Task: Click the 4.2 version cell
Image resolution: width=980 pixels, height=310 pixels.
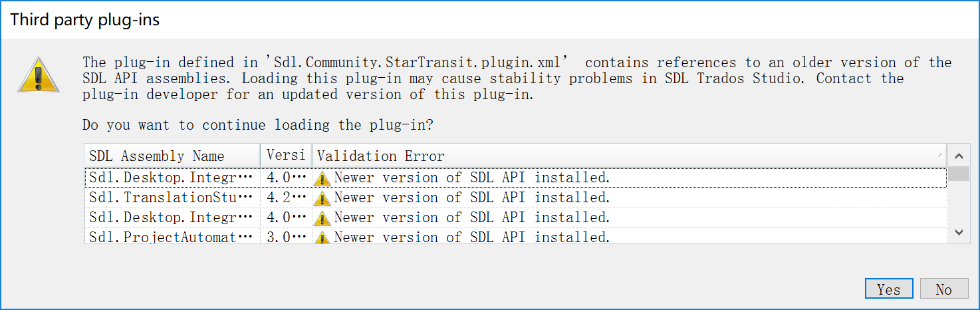Action: coord(286,198)
